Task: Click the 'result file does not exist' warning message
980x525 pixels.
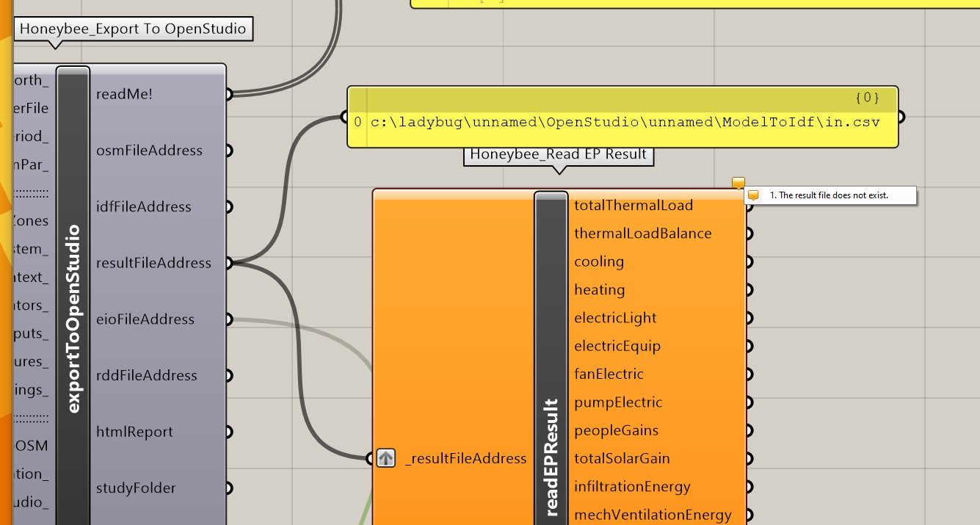Action: click(x=830, y=195)
